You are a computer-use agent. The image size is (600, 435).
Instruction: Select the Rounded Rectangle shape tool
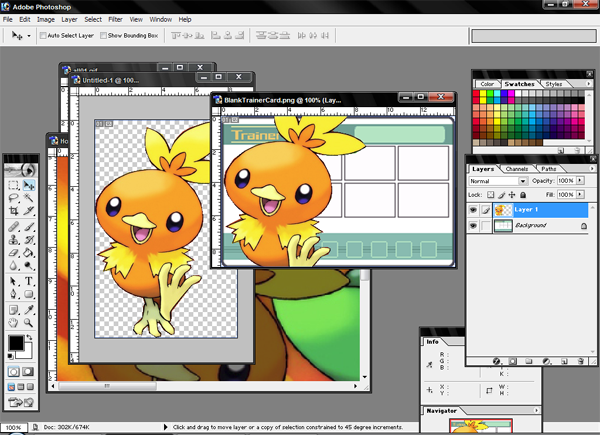point(29,294)
